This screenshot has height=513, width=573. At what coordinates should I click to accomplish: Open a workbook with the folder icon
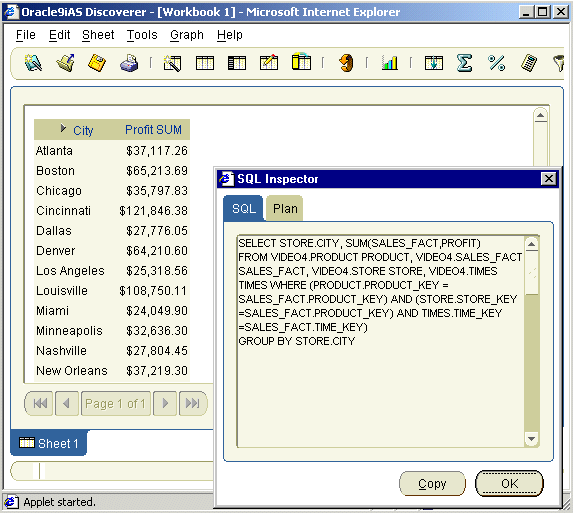pos(65,63)
